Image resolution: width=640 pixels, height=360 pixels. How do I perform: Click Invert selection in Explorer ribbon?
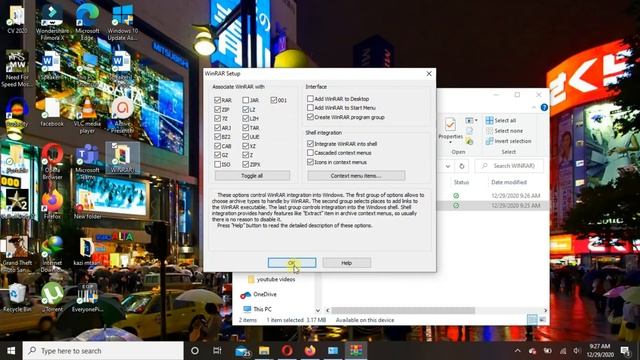click(509, 141)
